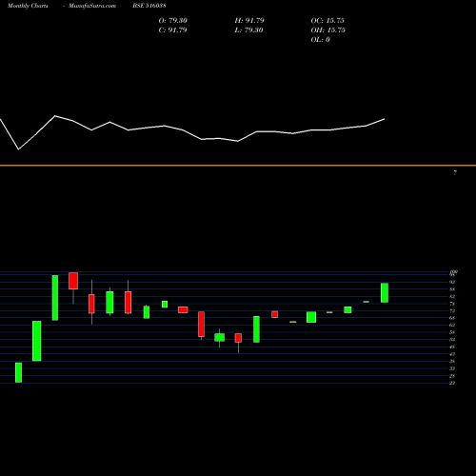Select the first green candle at chart bottom

tap(18, 372)
